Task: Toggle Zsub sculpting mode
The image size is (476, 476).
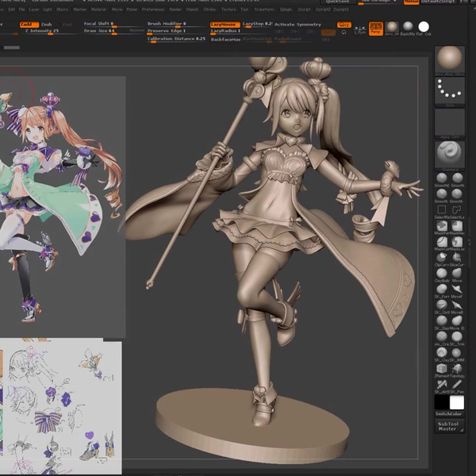Action: 47,25
